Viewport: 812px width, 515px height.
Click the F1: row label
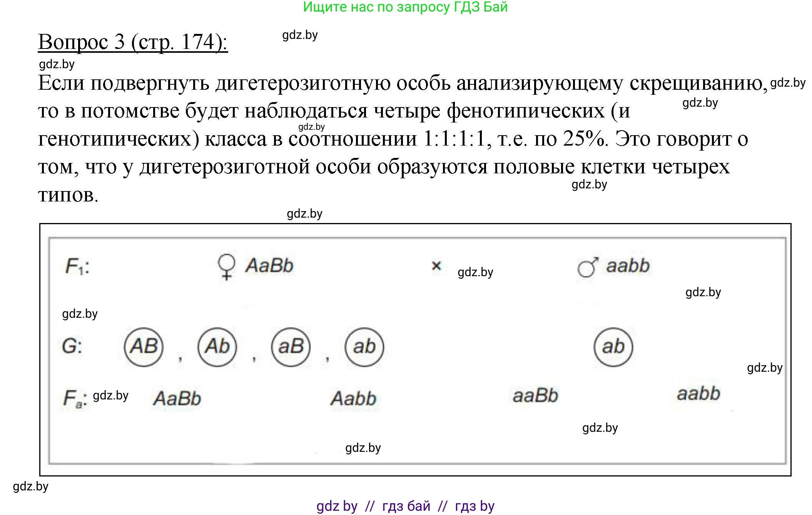tap(77, 267)
